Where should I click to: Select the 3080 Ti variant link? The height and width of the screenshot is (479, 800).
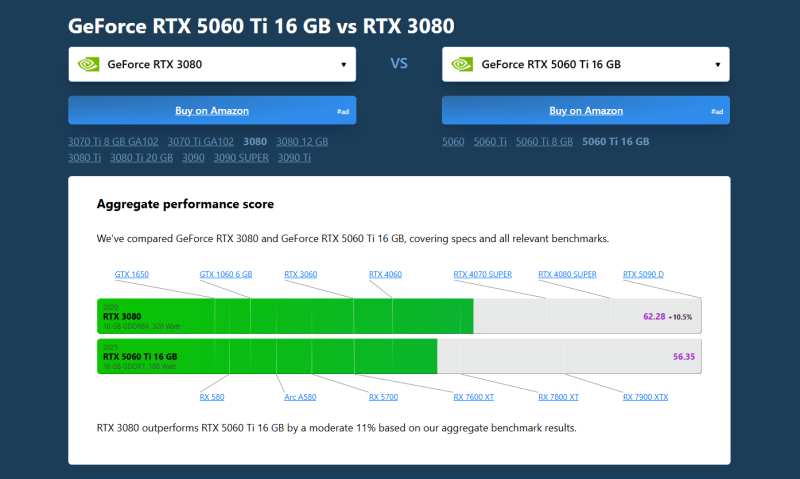[85, 158]
